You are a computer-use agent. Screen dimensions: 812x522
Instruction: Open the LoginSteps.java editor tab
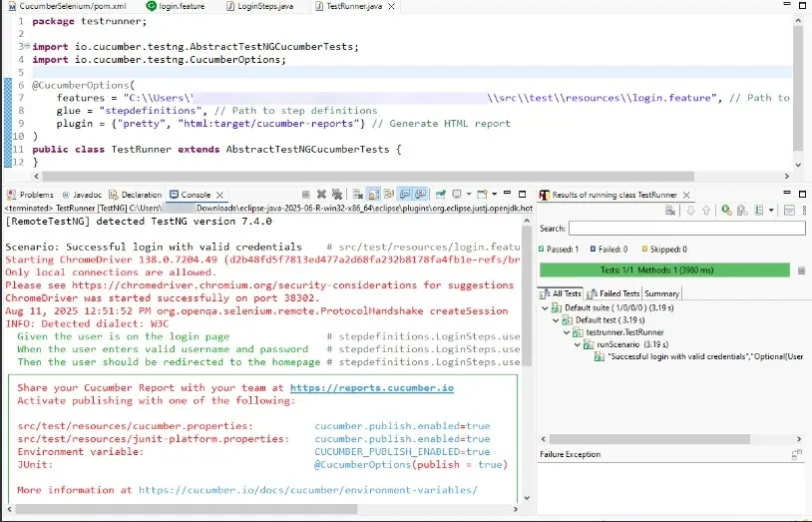coord(260,6)
